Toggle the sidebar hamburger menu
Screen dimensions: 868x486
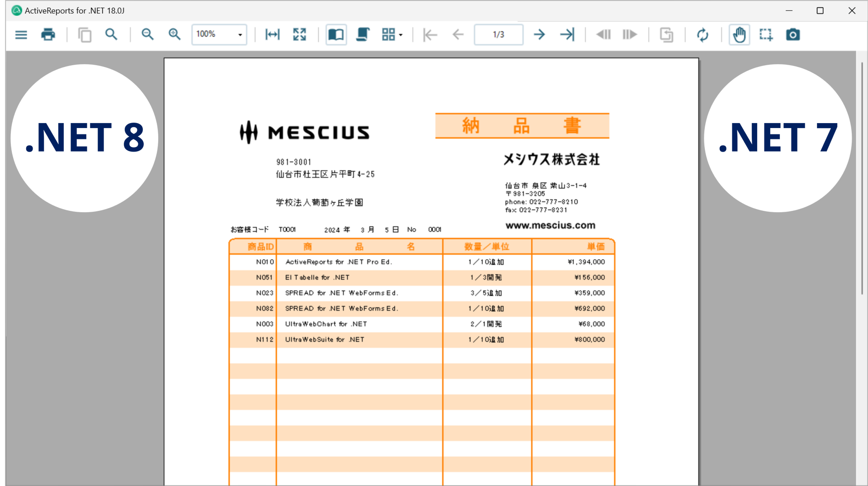point(21,34)
